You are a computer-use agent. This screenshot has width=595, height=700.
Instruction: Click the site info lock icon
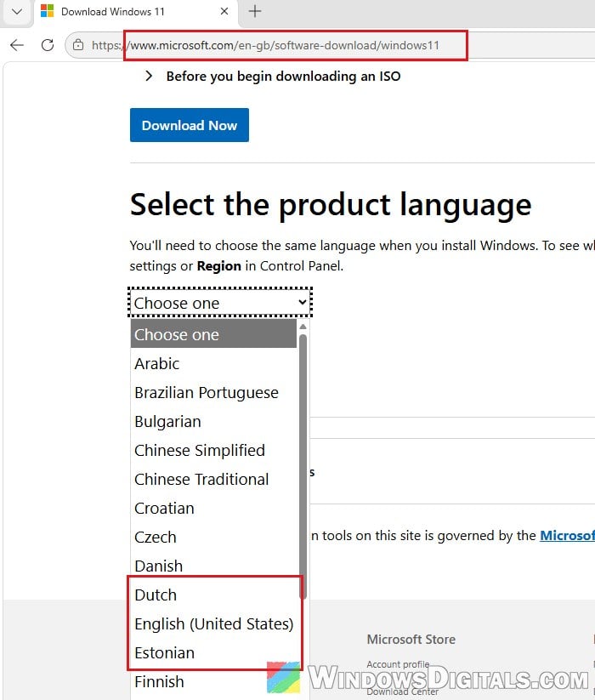[78, 45]
